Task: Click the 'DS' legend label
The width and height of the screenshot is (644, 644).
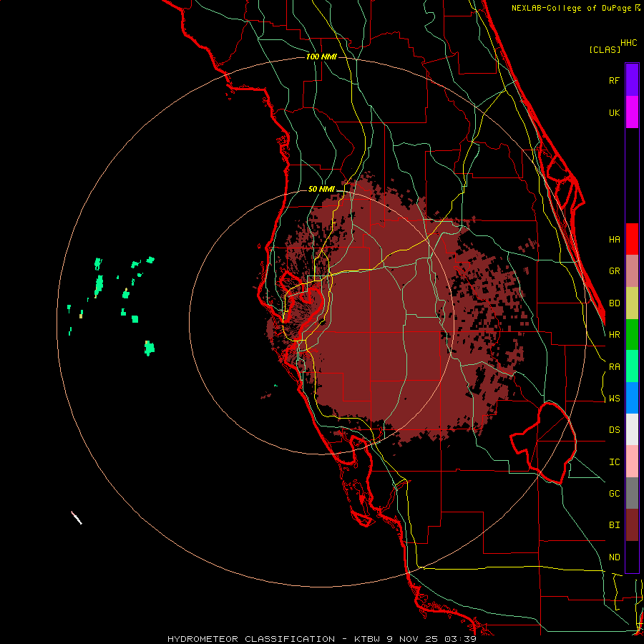Action: click(614, 430)
